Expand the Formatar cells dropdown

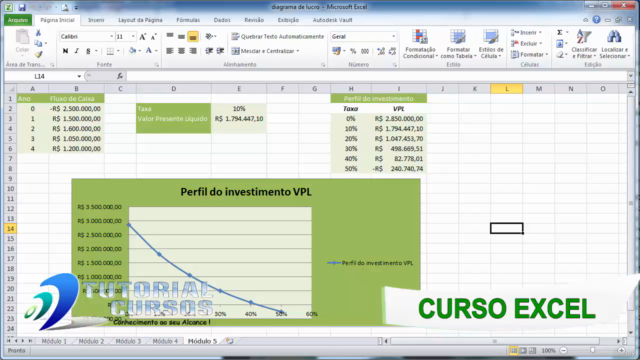pyautogui.click(x=547, y=54)
